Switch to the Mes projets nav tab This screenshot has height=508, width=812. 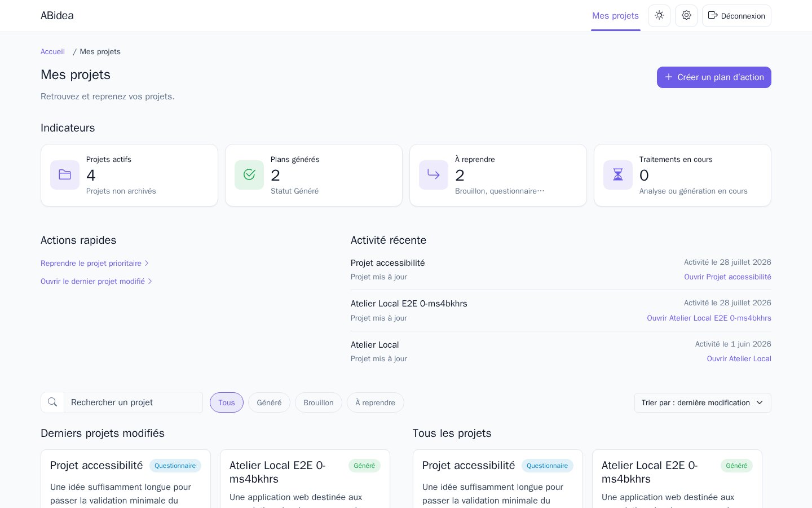(615, 16)
